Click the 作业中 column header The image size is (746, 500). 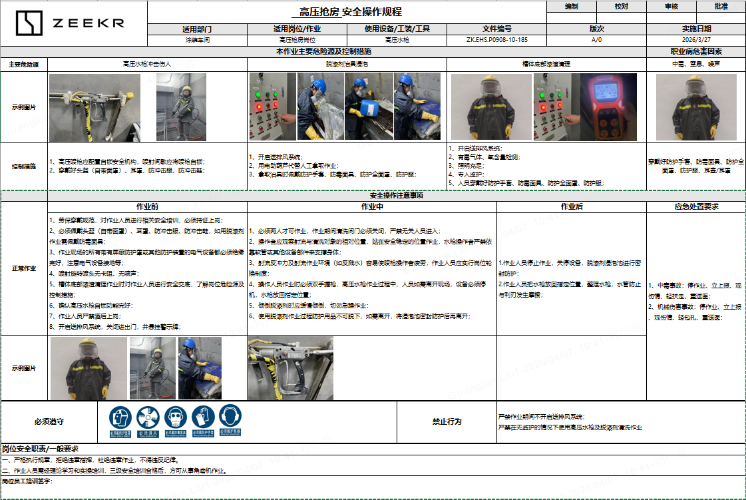(345, 205)
